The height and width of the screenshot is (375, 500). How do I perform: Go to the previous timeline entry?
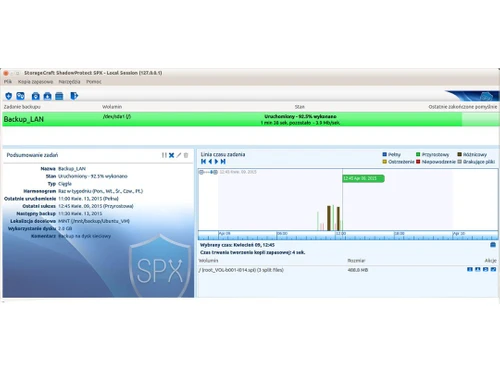(210, 162)
